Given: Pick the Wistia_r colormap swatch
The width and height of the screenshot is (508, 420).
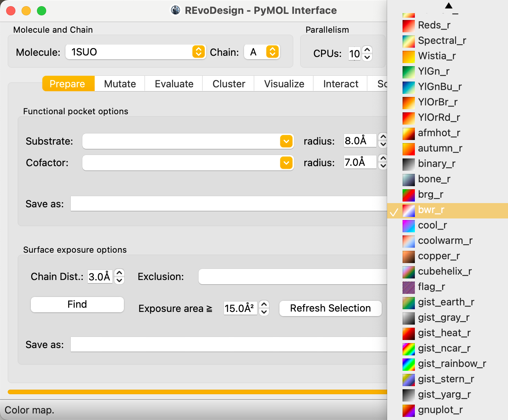Looking at the screenshot, I should (x=409, y=57).
